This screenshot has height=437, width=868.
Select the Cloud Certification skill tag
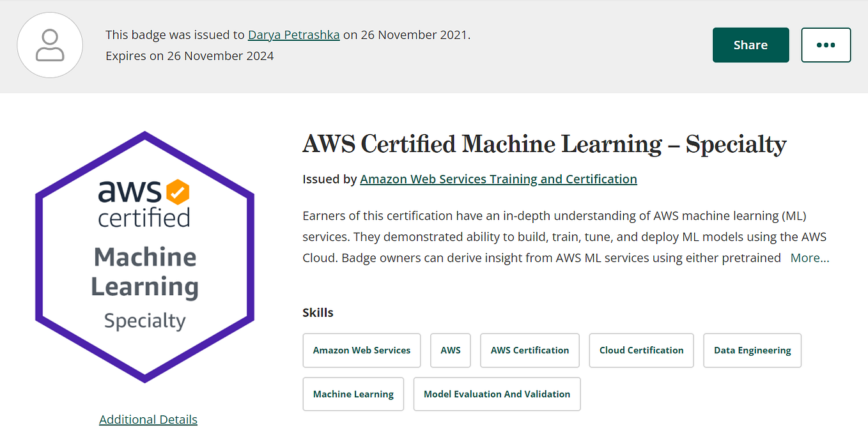641,350
